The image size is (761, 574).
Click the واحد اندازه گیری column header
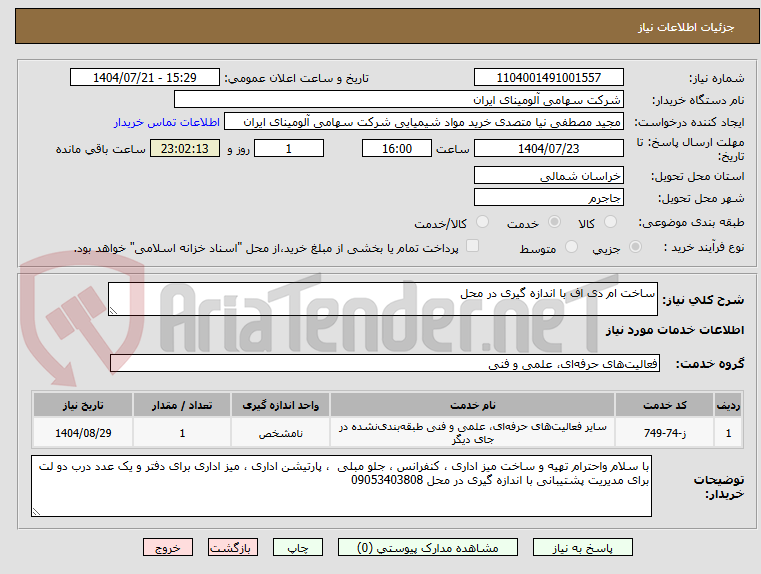(280, 405)
